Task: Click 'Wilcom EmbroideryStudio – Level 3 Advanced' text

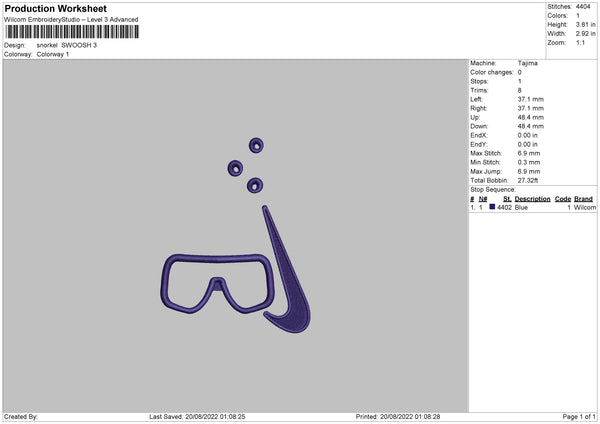Action: [x=71, y=20]
